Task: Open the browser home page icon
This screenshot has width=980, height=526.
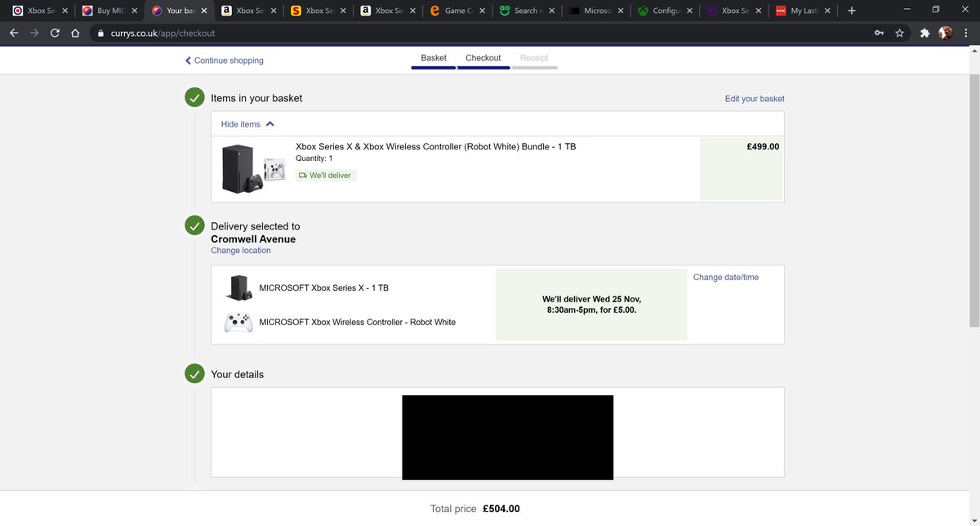Action: click(75, 33)
